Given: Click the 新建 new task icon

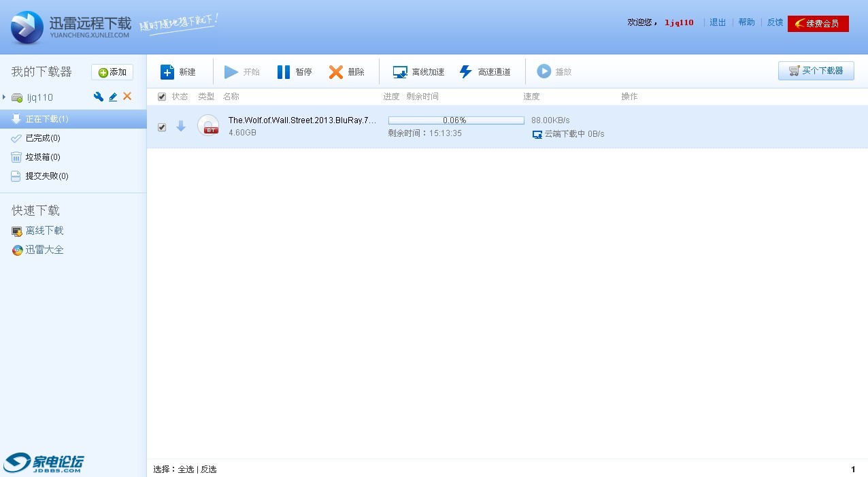Looking at the screenshot, I should pos(167,71).
